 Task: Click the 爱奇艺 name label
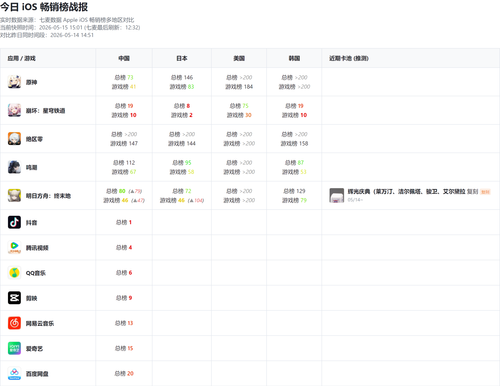click(34, 349)
